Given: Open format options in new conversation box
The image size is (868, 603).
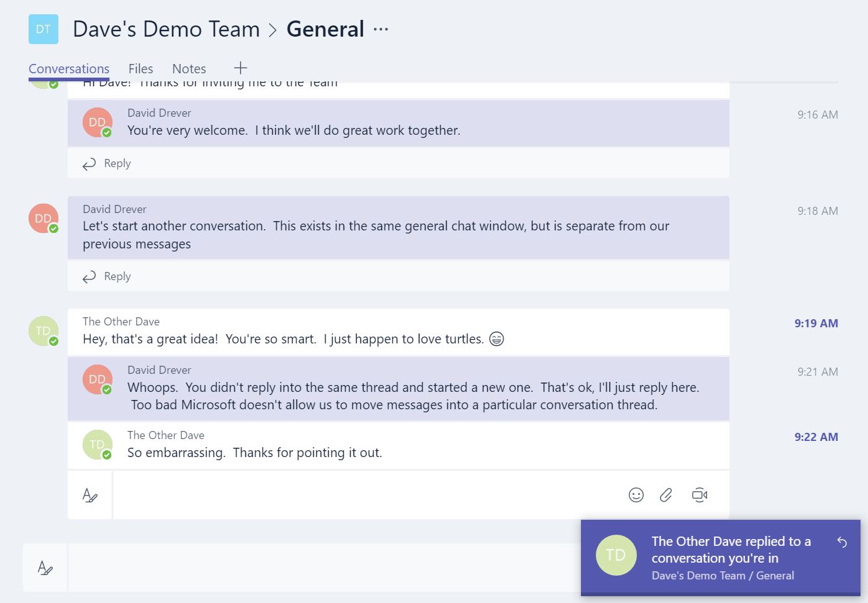Looking at the screenshot, I should (x=45, y=568).
